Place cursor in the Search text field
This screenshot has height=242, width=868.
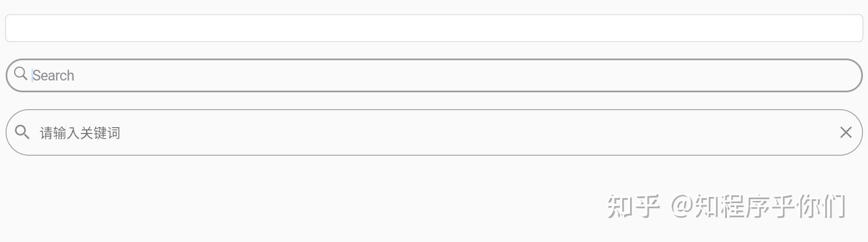pos(434,75)
